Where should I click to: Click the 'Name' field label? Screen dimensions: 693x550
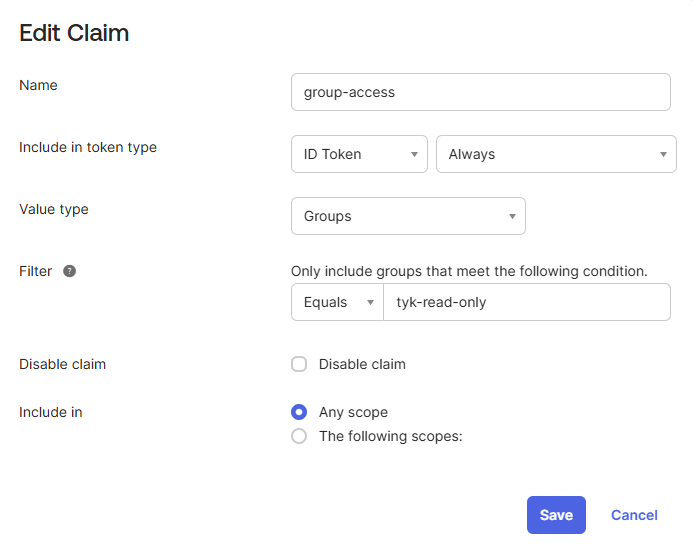click(39, 85)
